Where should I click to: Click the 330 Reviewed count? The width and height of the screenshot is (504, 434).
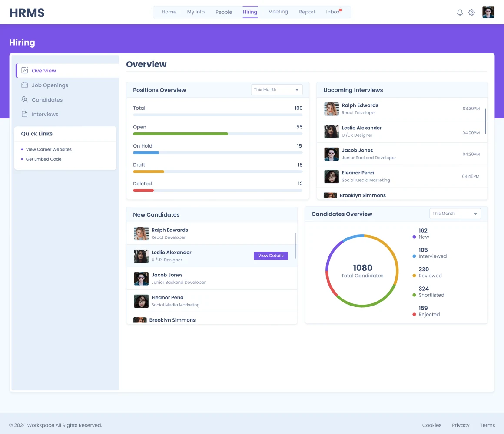(x=424, y=270)
